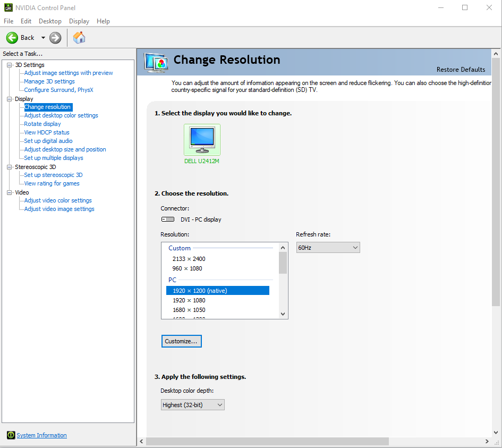This screenshot has height=448, width=502.
Task: Click resolution list scroll-down arrow
Action: pyautogui.click(x=283, y=314)
